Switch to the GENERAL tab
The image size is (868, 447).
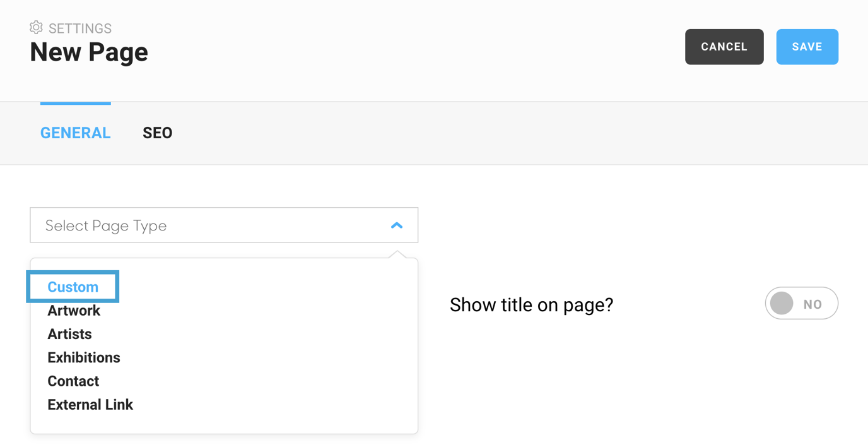click(75, 133)
